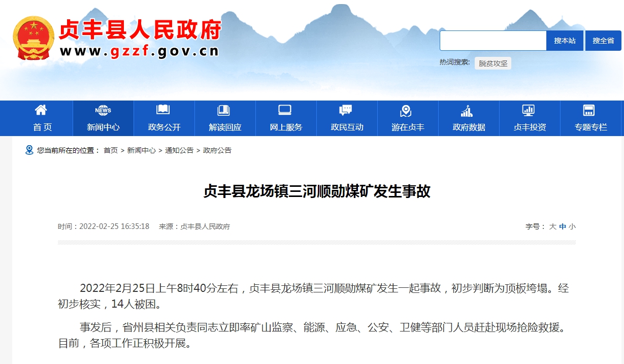624x364 pixels.
Task: Click the 搜本站 search button
Action: 565,41
